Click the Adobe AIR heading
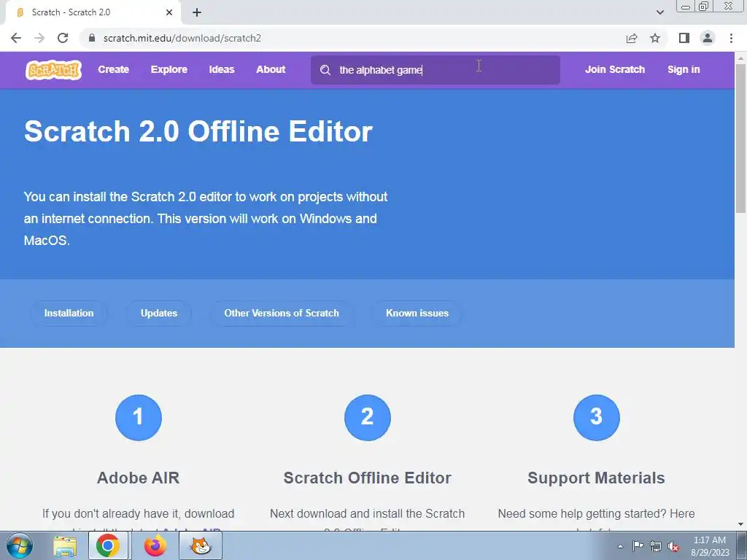 pos(138,478)
